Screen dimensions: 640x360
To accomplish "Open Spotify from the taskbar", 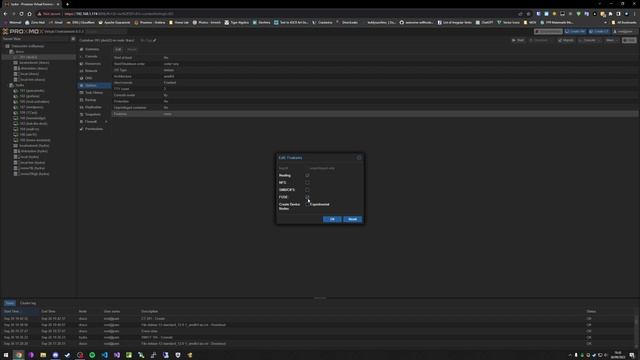I will click(92, 355).
